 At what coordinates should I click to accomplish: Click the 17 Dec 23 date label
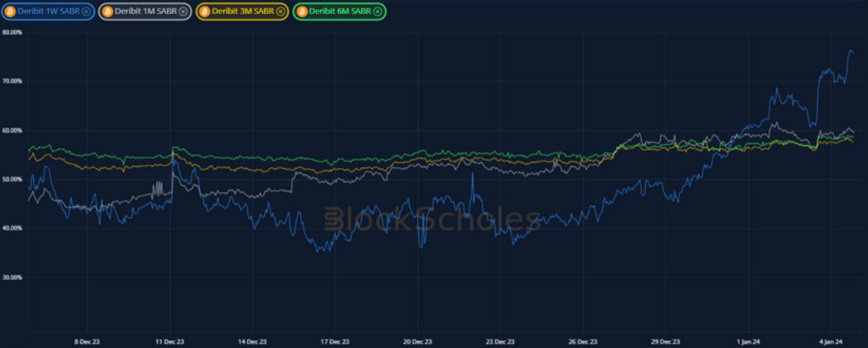pyautogui.click(x=334, y=342)
